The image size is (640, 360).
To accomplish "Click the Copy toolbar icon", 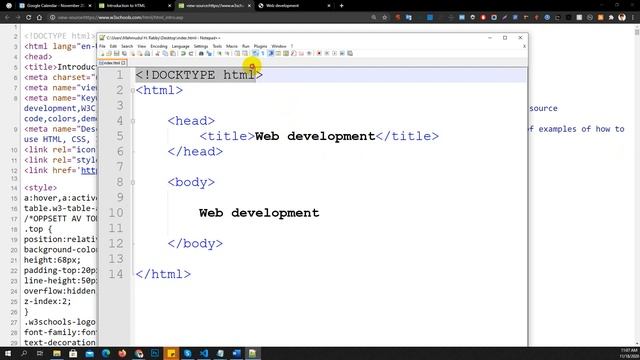I will coord(165,53).
